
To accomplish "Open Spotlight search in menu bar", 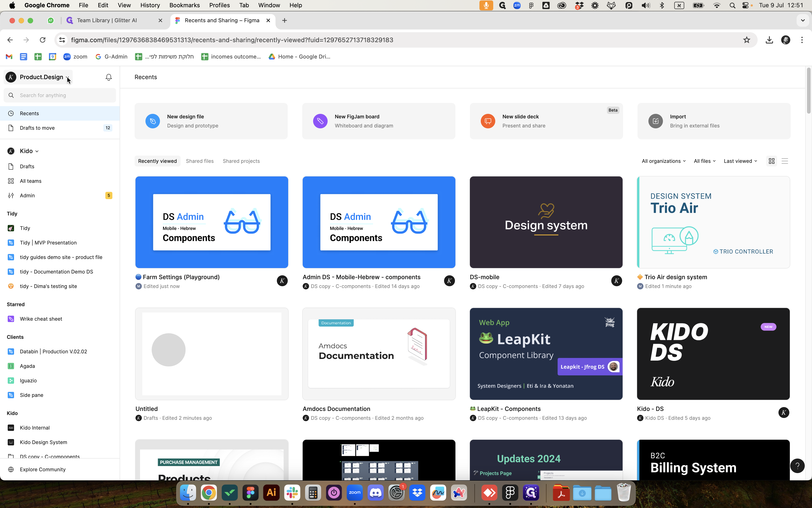I will click(x=732, y=5).
